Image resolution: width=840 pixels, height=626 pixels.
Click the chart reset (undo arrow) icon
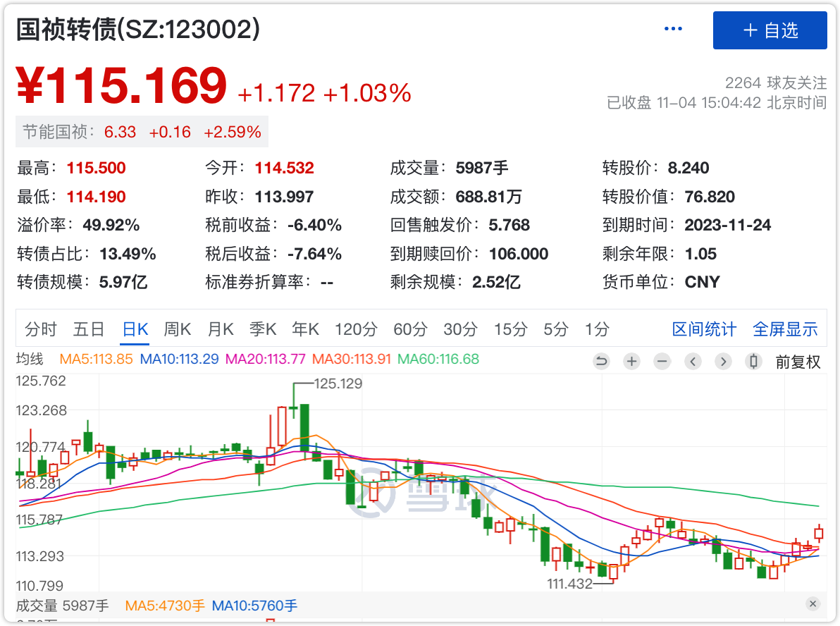pyautogui.click(x=601, y=362)
